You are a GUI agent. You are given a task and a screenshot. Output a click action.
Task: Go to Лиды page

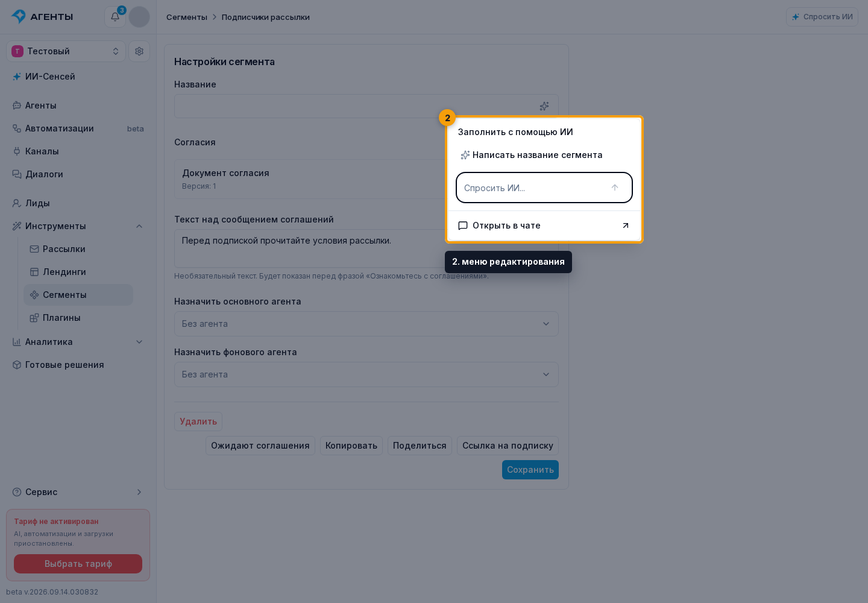tap(78, 203)
